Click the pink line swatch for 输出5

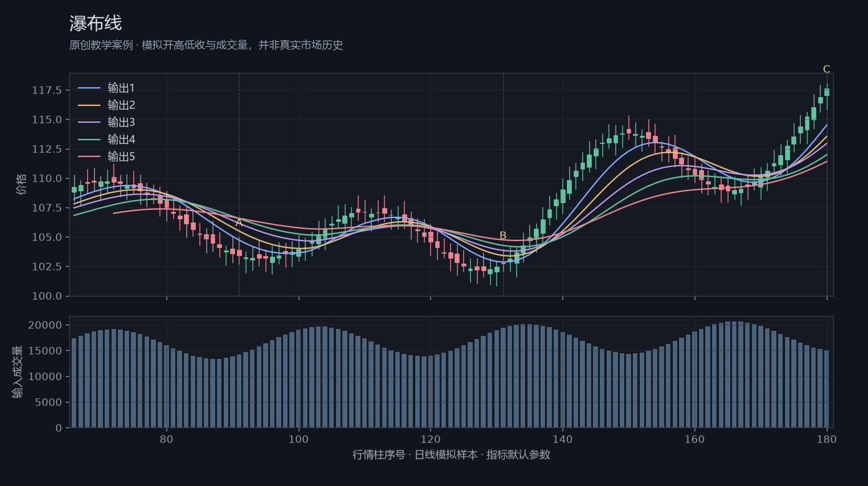point(89,156)
